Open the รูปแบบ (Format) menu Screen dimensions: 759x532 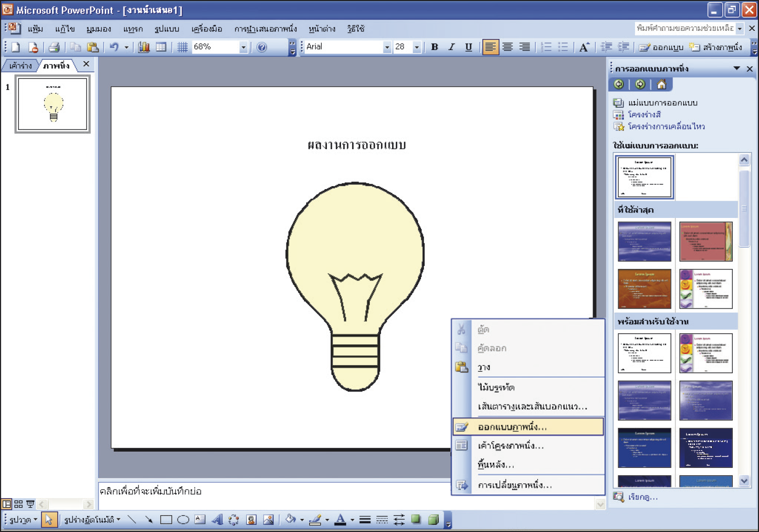pos(167,29)
